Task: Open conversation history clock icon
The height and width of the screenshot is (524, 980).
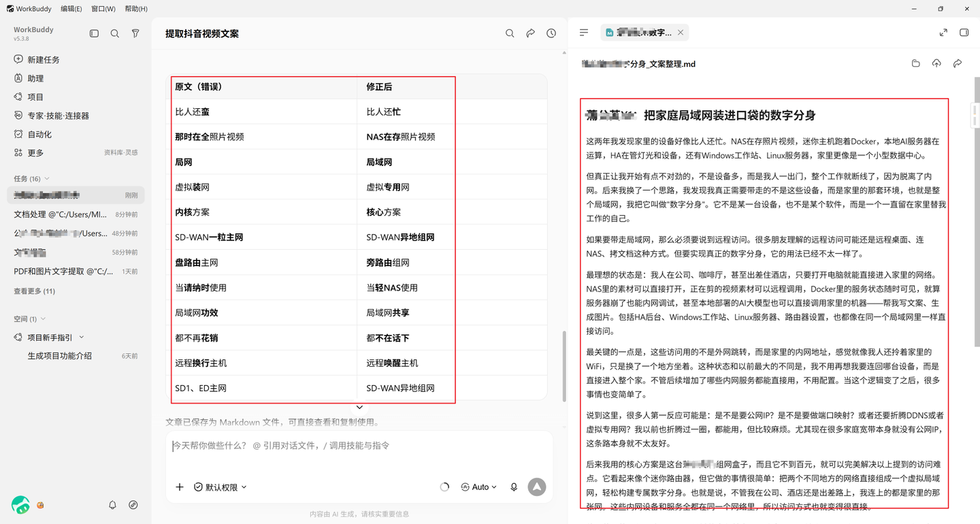Action: (551, 33)
